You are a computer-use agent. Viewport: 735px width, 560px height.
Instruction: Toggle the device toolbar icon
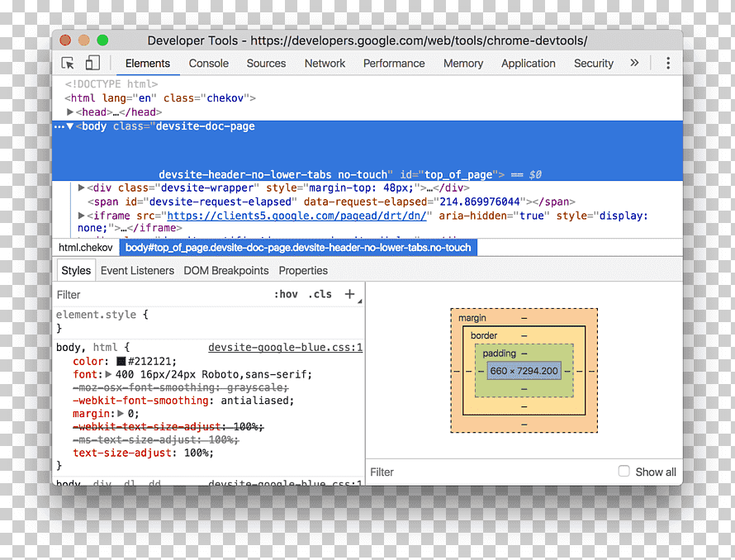tap(92, 63)
